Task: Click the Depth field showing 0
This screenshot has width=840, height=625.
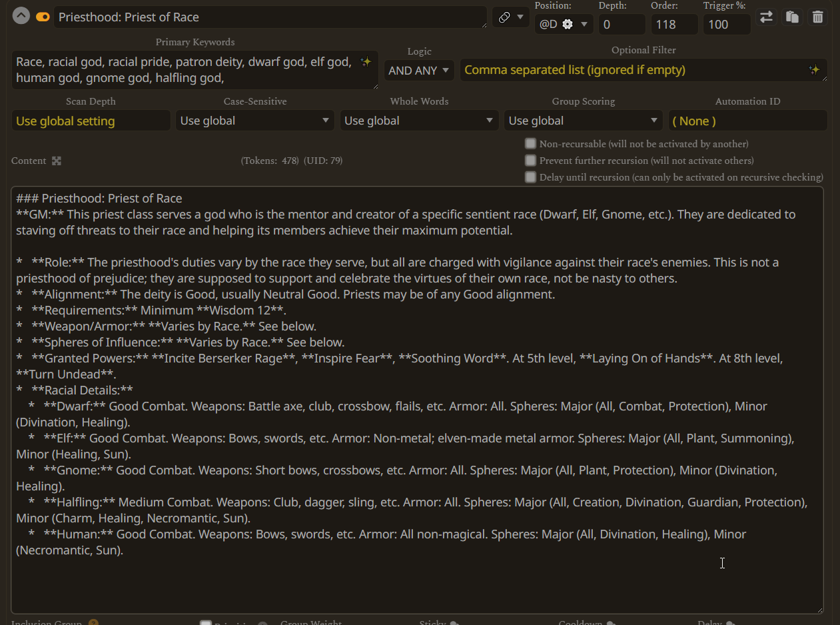Action: (x=622, y=25)
